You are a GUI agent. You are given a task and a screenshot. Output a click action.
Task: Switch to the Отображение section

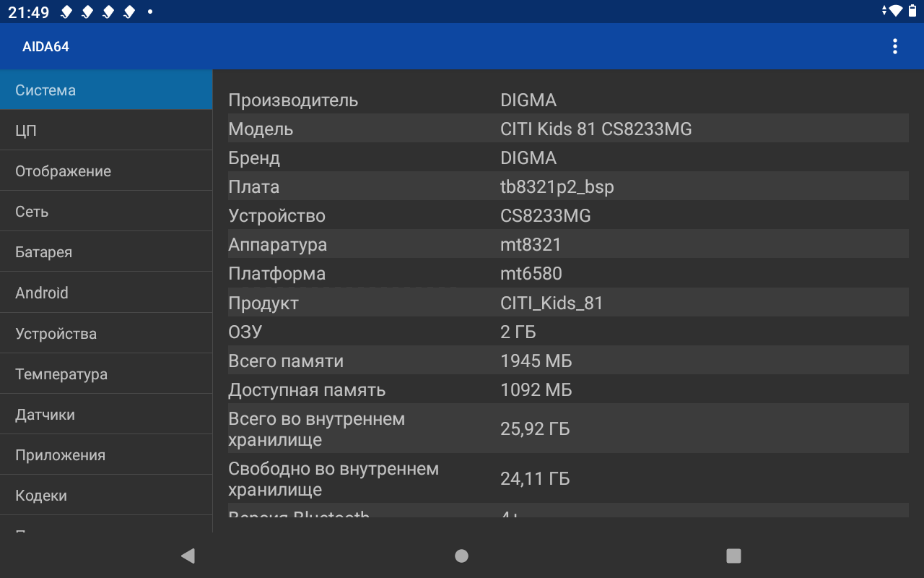pyautogui.click(x=106, y=171)
